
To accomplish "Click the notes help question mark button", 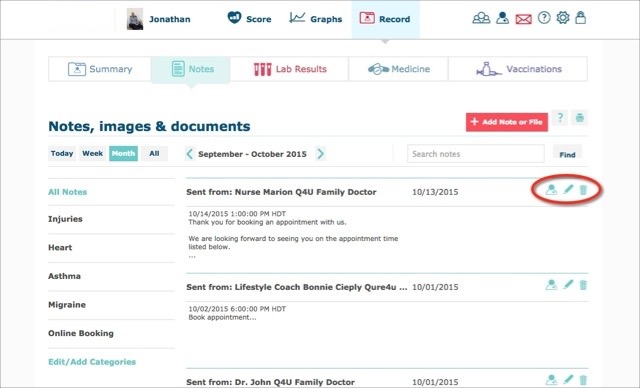I will coord(560,118).
